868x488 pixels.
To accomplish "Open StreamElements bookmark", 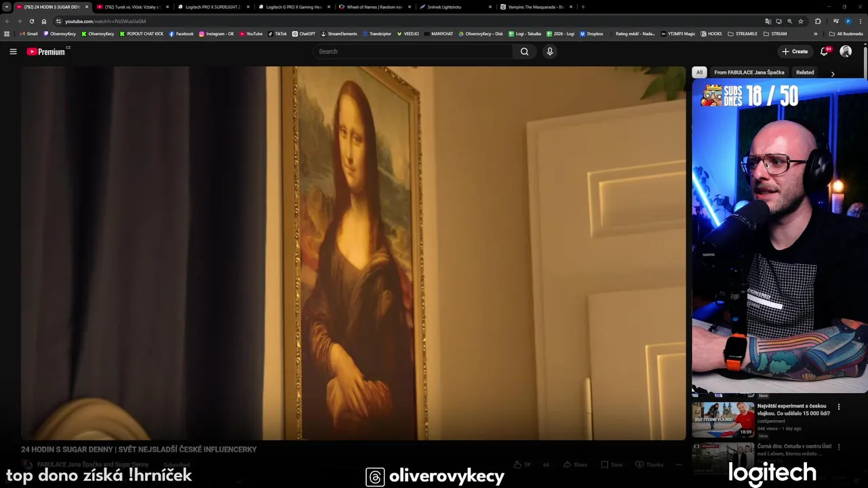I will 339,34.
